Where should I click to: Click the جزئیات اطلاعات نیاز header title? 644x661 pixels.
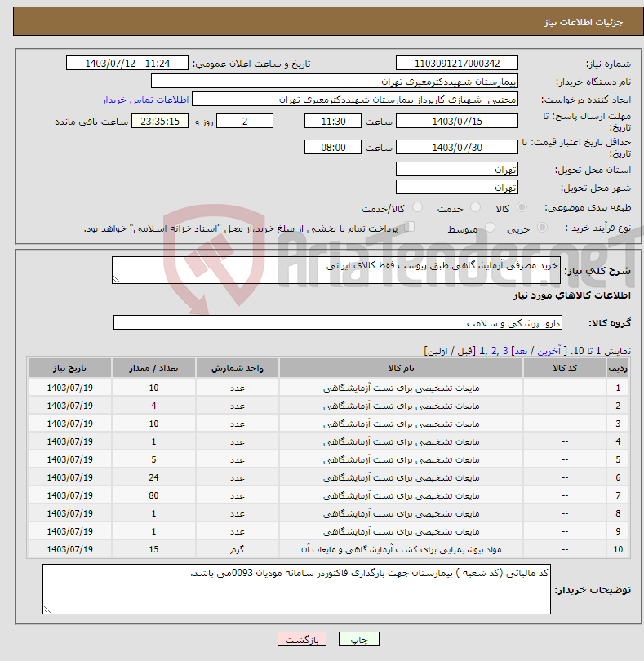click(584, 22)
